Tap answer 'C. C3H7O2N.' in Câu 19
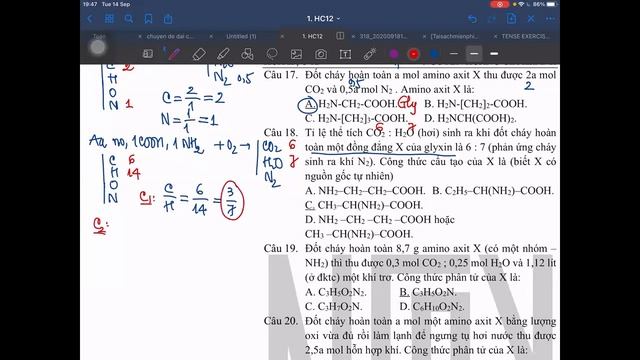 click(x=333, y=307)
